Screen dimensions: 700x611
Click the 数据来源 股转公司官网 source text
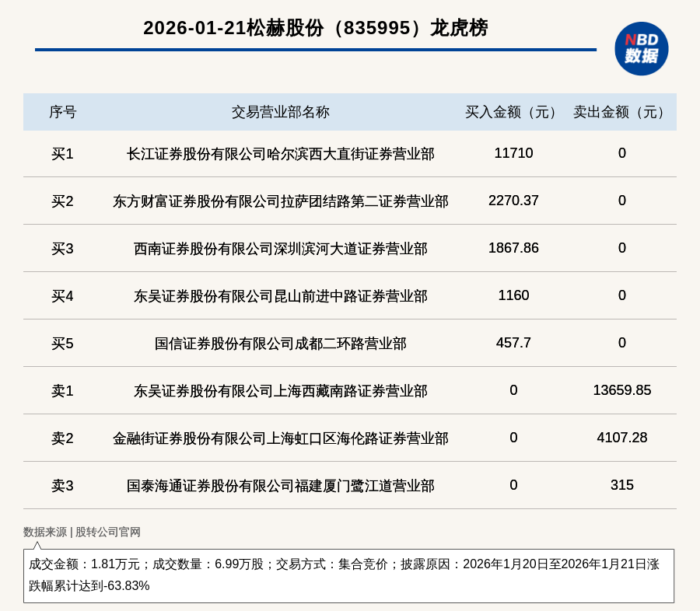(x=82, y=532)
